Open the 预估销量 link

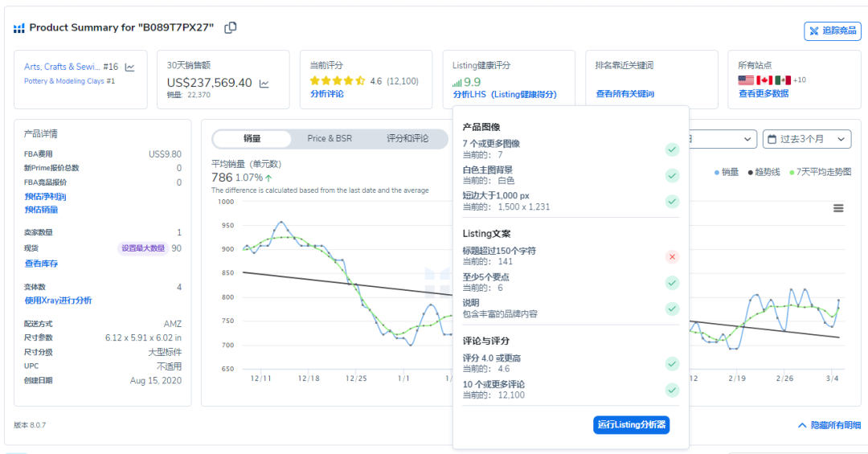[41, 210]
